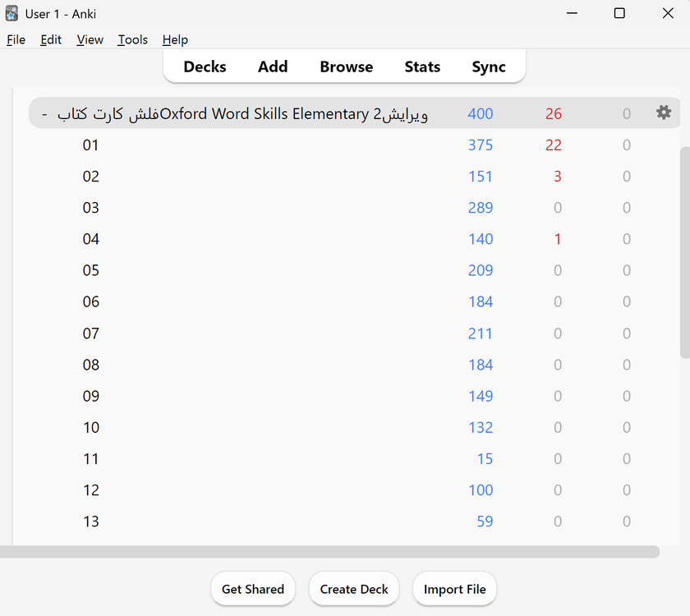This screenshot has width=690, height=616.
Task: Open subdeck 06
Action: pos(90,302)
